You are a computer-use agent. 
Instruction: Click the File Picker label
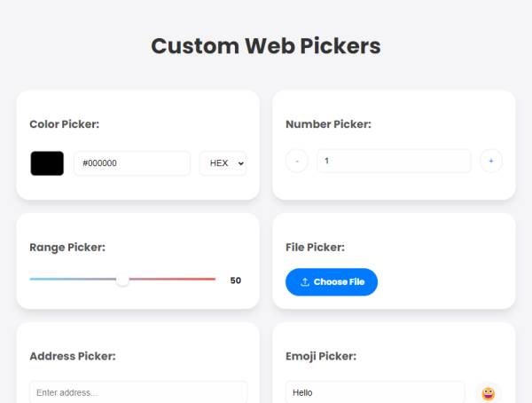click(x=315, y=247)
